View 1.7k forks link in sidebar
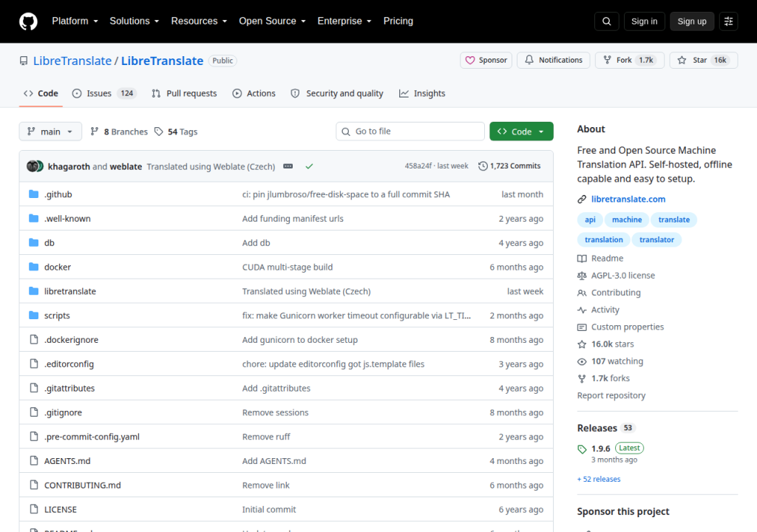The height and width of the screenshot is (532, 757). pos(603,378)
